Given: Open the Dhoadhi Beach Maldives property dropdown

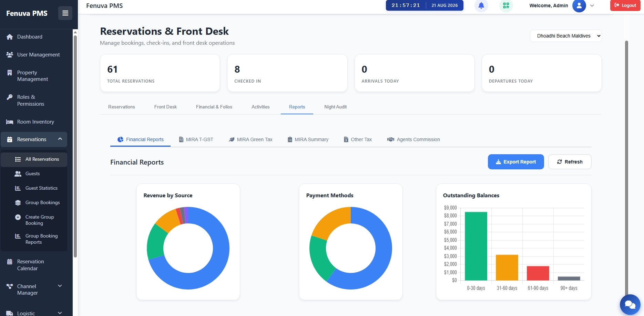Looking at the screenshot, I should tap(566, 36).
